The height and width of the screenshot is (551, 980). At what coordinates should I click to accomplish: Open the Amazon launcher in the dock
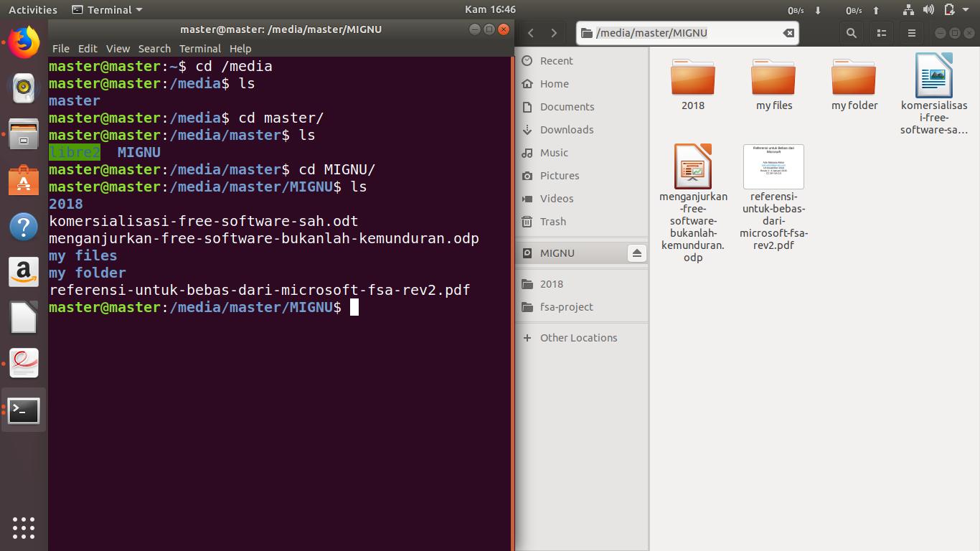coord(24,270)
